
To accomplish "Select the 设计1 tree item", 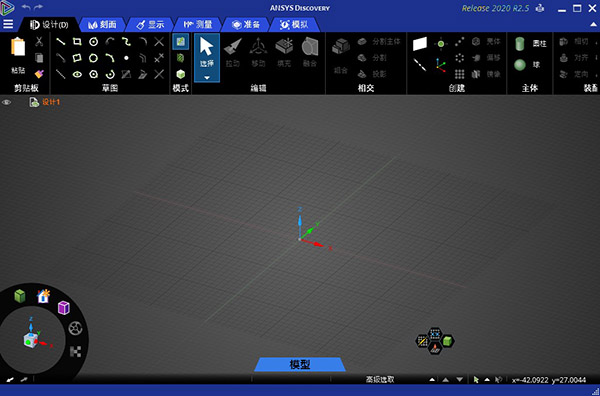I will coord(51,102).
